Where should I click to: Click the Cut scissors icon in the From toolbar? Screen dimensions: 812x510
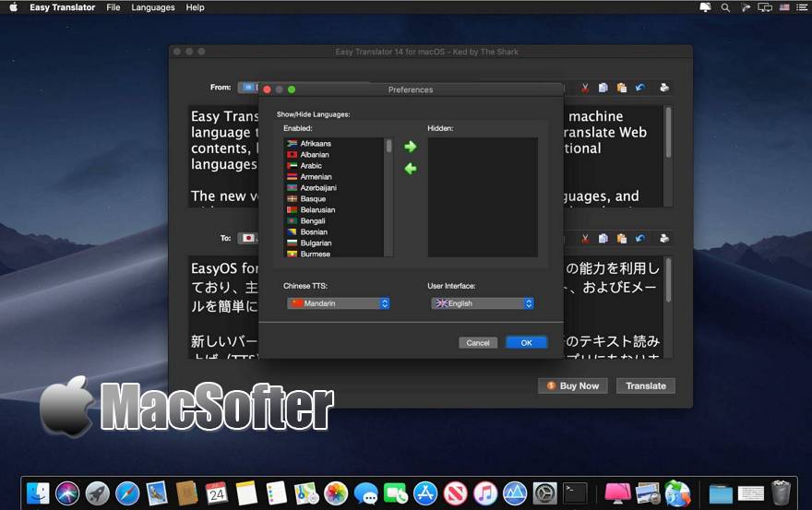pyautogui.click(x=585, y=88)
